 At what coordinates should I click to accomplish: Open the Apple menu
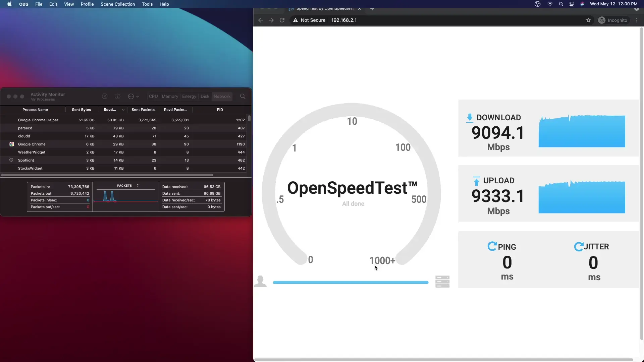click(9, 4)
